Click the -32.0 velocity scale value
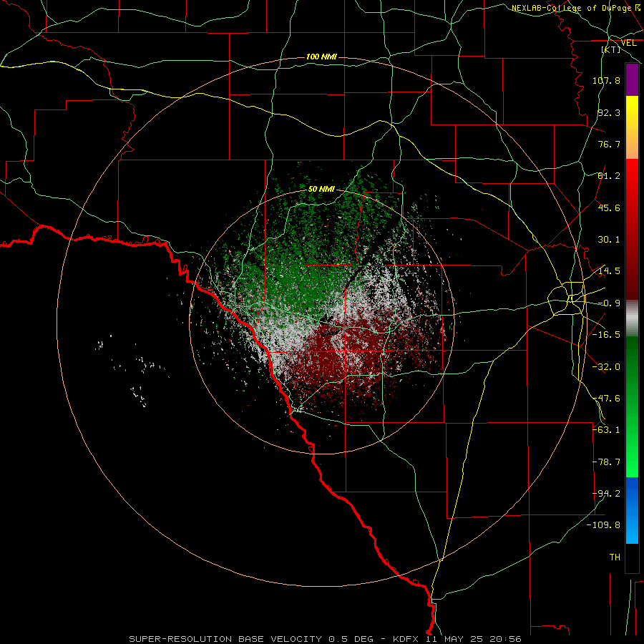This screenshot has width=644, height=644. pos(606,367)
